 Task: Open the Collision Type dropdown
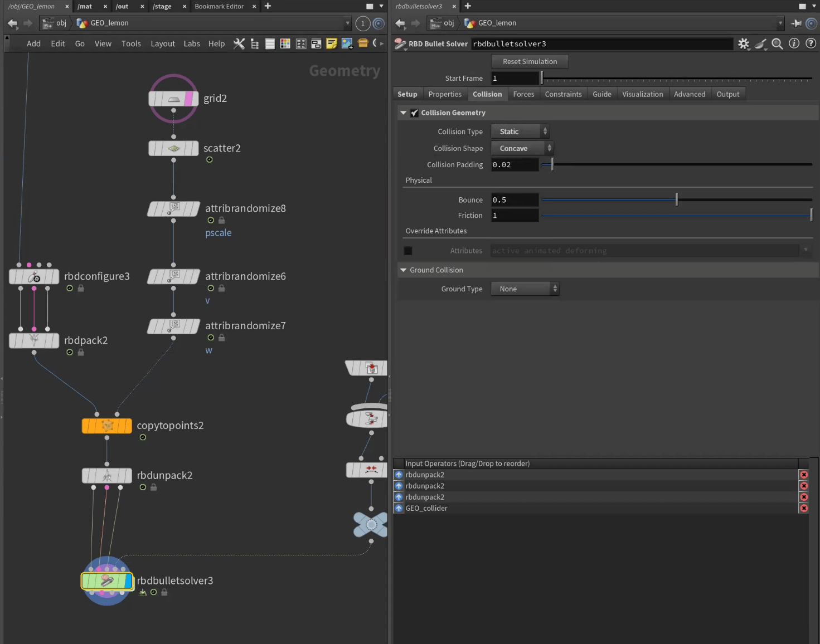pyautogui.click(x=520, y=131)
